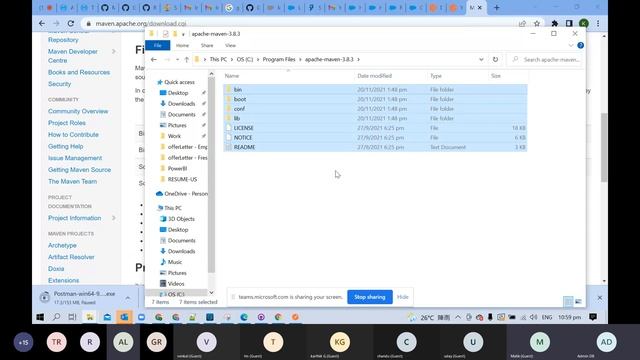Screen dimensions: 640x360
Task: Hide the screen sharing notice
Action: (x=402, y=297)
